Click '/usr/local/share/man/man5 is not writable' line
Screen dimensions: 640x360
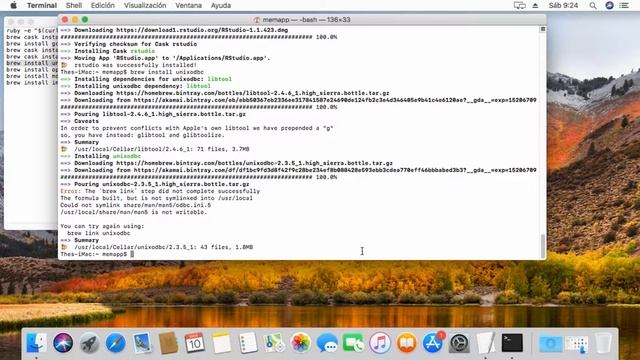[133, 212]
